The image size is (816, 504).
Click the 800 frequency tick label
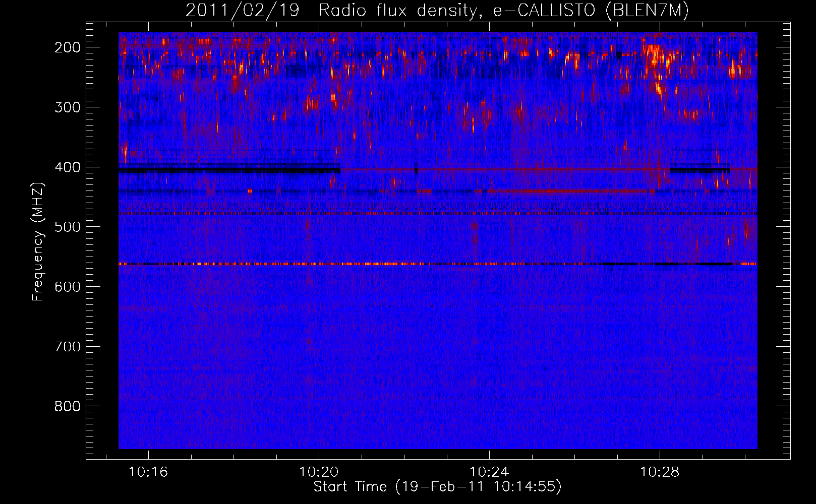pos(68,406)
